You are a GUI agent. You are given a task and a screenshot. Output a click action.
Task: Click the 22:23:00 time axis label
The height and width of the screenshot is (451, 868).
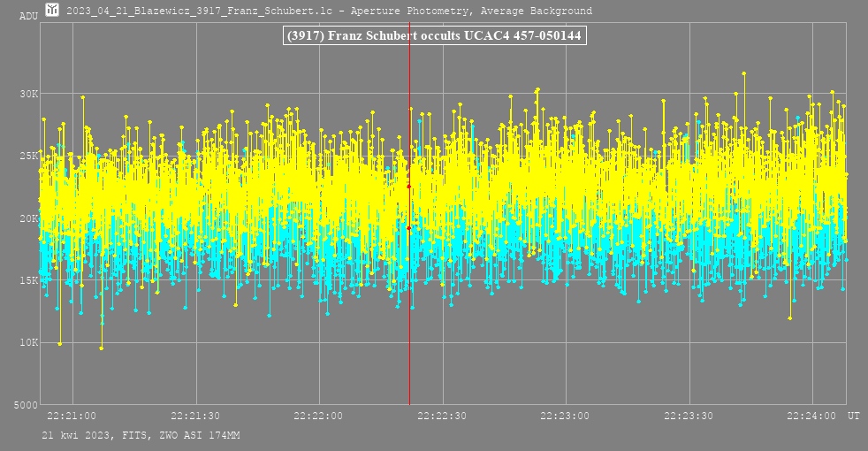[x=565, y=416]
